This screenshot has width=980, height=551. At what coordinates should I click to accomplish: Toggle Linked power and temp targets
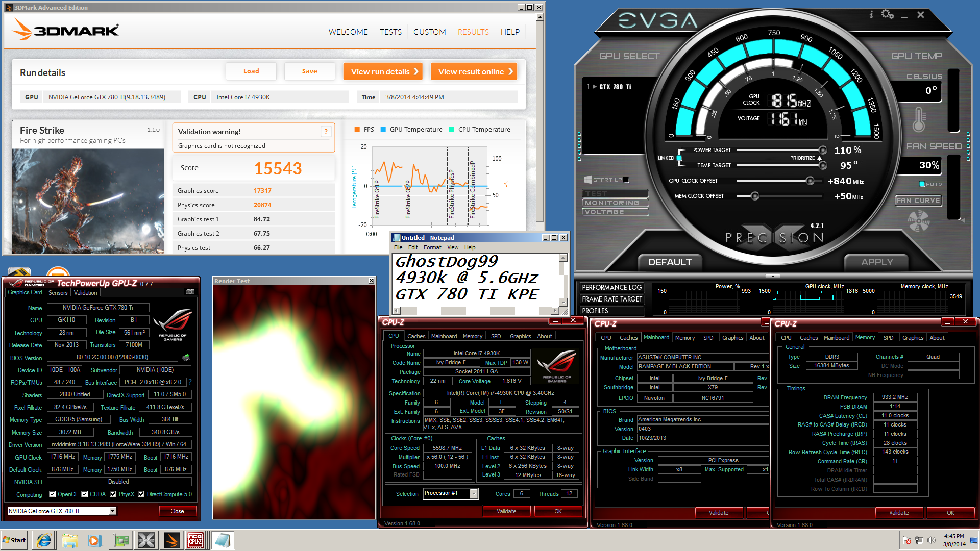(679, 158)
